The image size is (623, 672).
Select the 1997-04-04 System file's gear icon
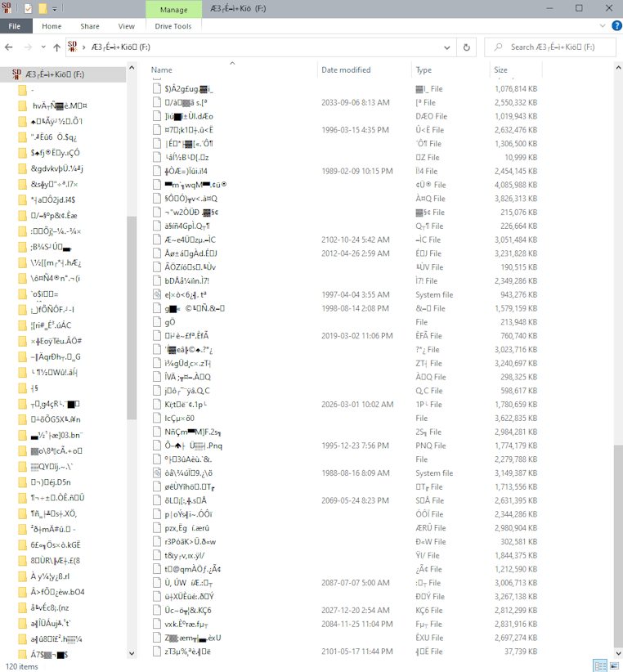[x=158, y=294]
